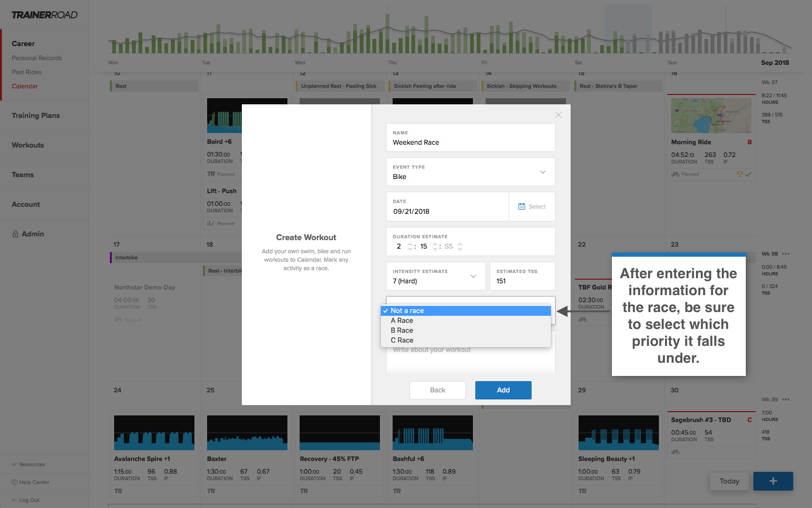Adjust the minutes stepper in duration
This screenshot has height=508, width=812.
point(435,247)
